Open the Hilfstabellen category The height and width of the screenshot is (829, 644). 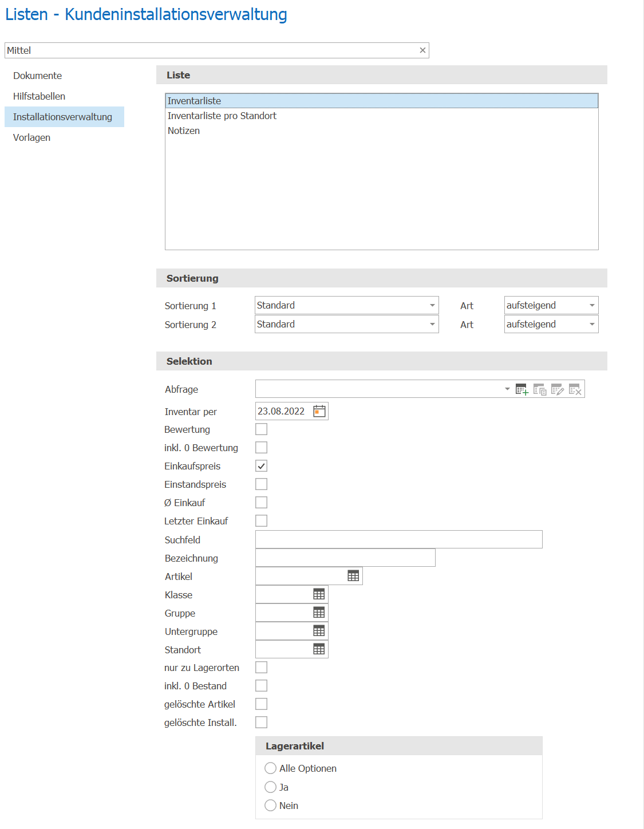coord(64,96)
